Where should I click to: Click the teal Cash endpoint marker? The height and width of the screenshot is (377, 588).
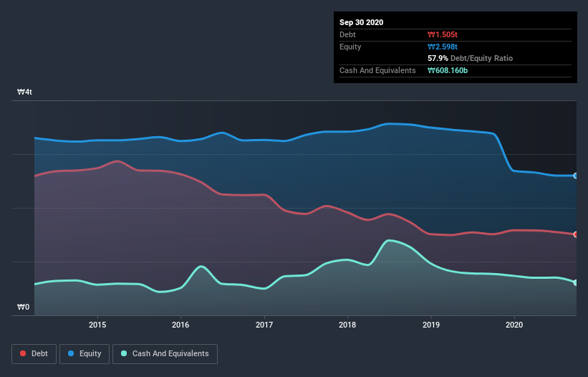click(x=576, y=282)
